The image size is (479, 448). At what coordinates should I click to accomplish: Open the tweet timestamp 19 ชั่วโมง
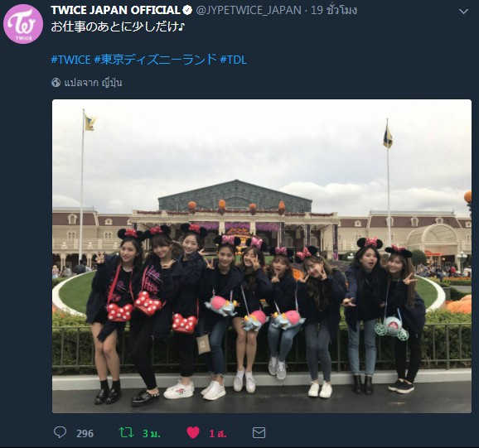(x=334, y=11)
